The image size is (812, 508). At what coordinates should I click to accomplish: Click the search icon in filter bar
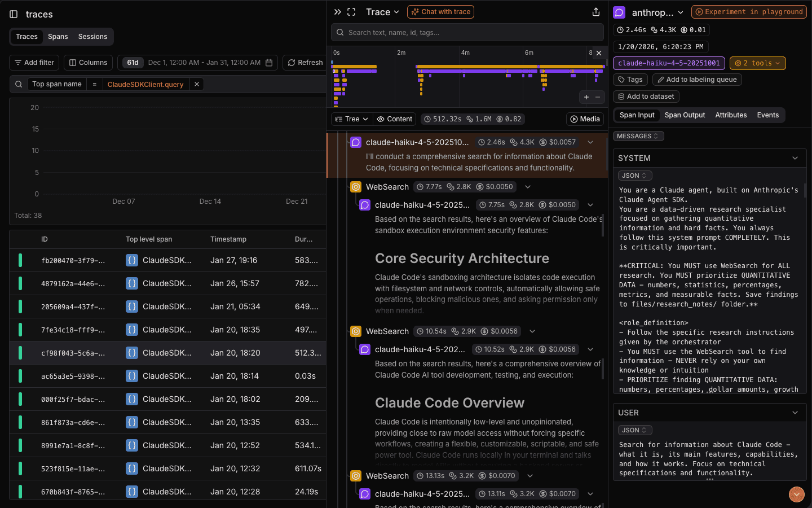click(19, 84)
